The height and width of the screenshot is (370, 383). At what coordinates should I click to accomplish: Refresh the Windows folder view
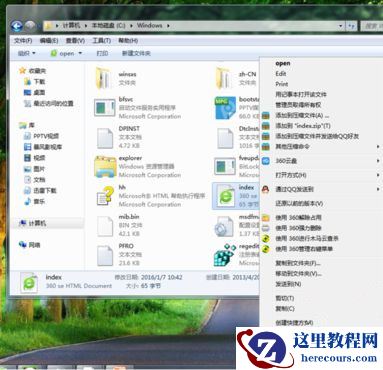(x=351, y=26)
